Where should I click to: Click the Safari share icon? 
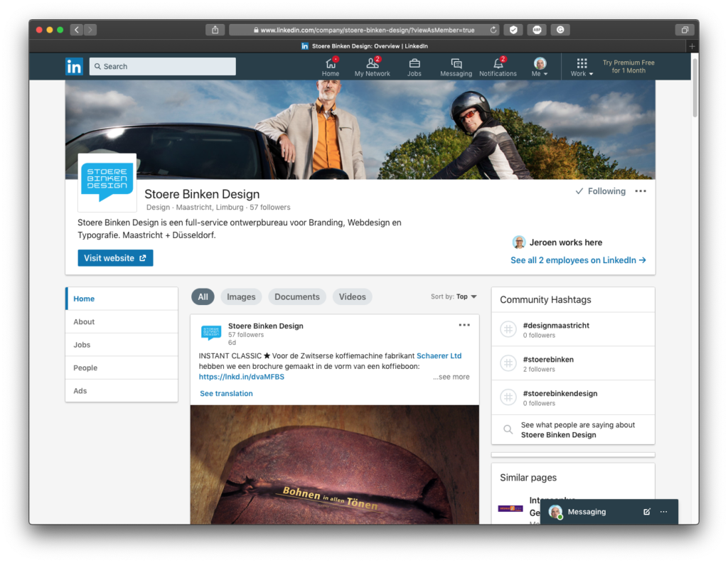click(215, 30)
